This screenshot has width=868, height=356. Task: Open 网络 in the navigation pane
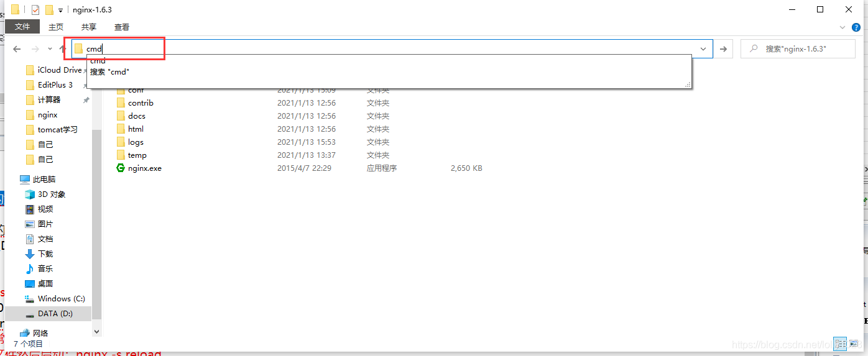point(34,333)
